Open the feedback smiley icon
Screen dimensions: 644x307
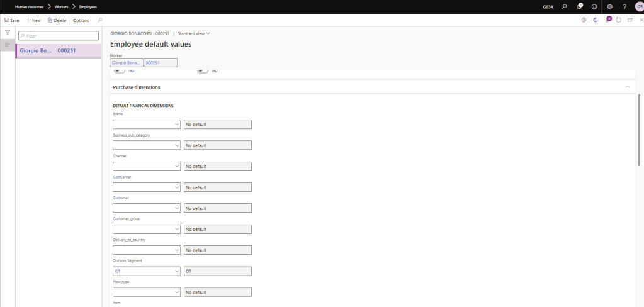click(594, 6)
